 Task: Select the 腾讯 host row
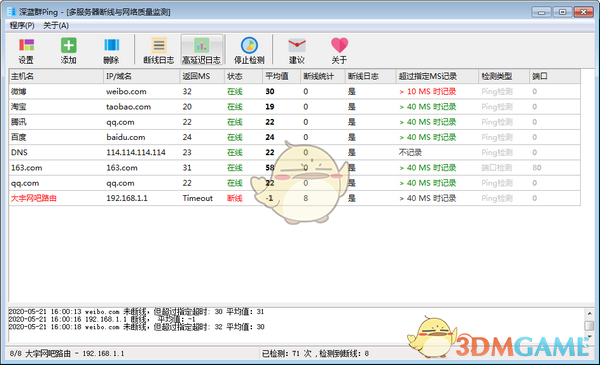tap(294, 122)
